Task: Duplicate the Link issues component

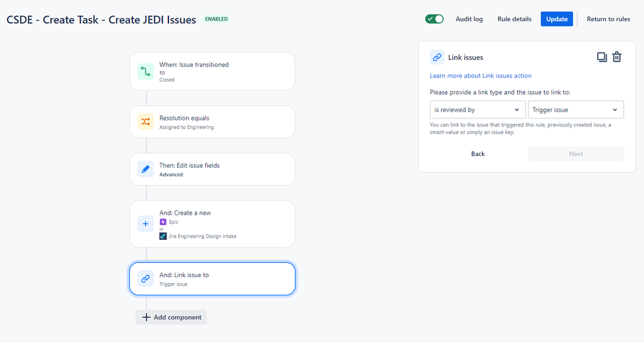Action: (601, 57)
